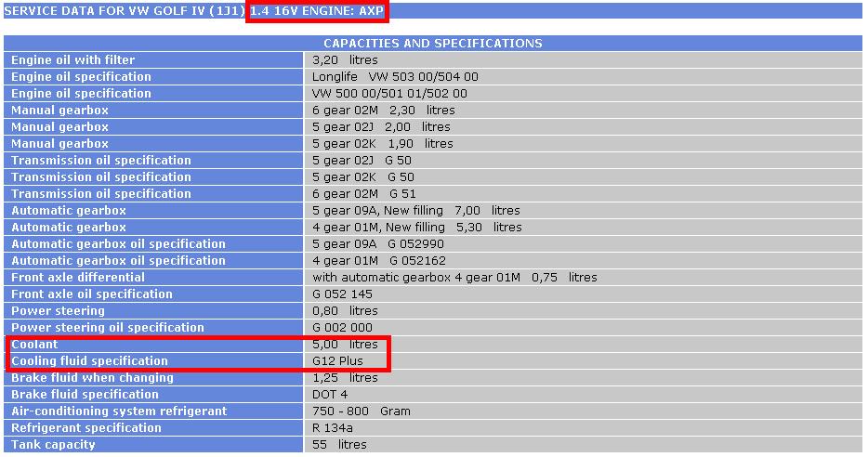Viewport: 868px width, 457px height.
Task: Select the '55 litres' tank value
Action: click(x=339, y=445)
